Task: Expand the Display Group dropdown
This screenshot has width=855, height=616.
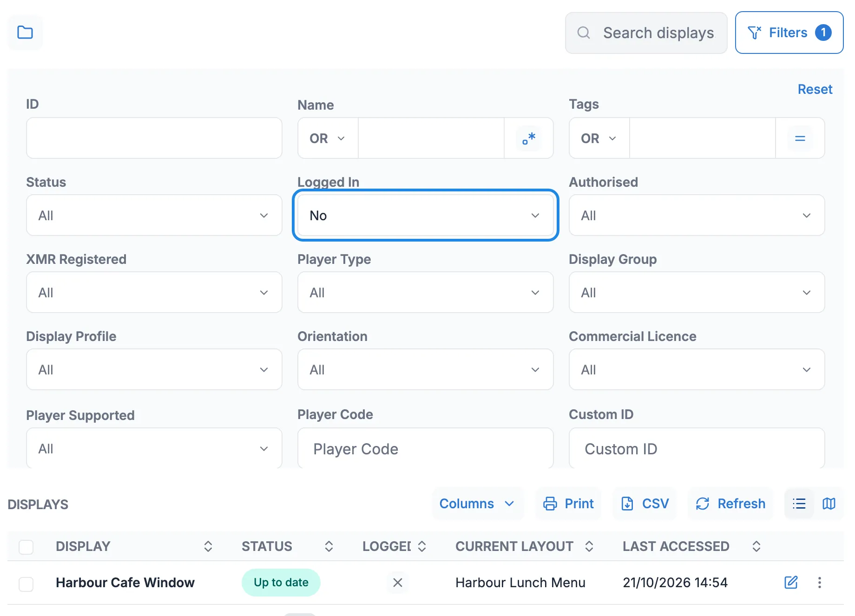Action: pos(697,293)
